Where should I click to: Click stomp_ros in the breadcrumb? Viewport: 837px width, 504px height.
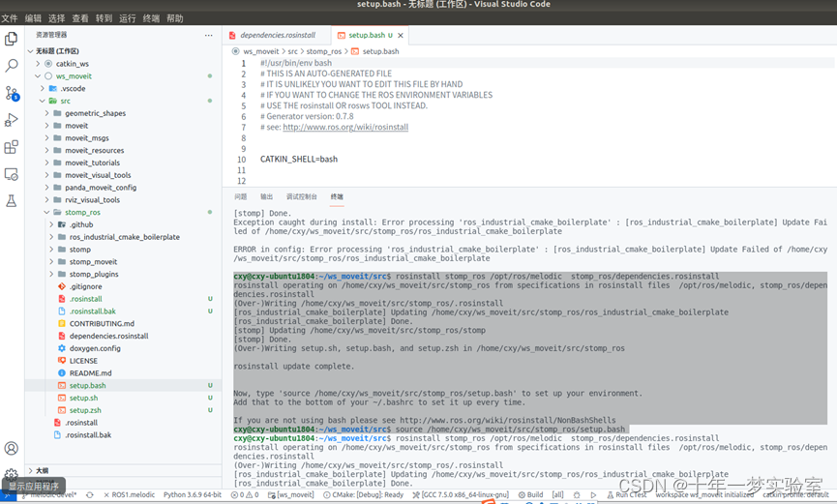(323, 51)
